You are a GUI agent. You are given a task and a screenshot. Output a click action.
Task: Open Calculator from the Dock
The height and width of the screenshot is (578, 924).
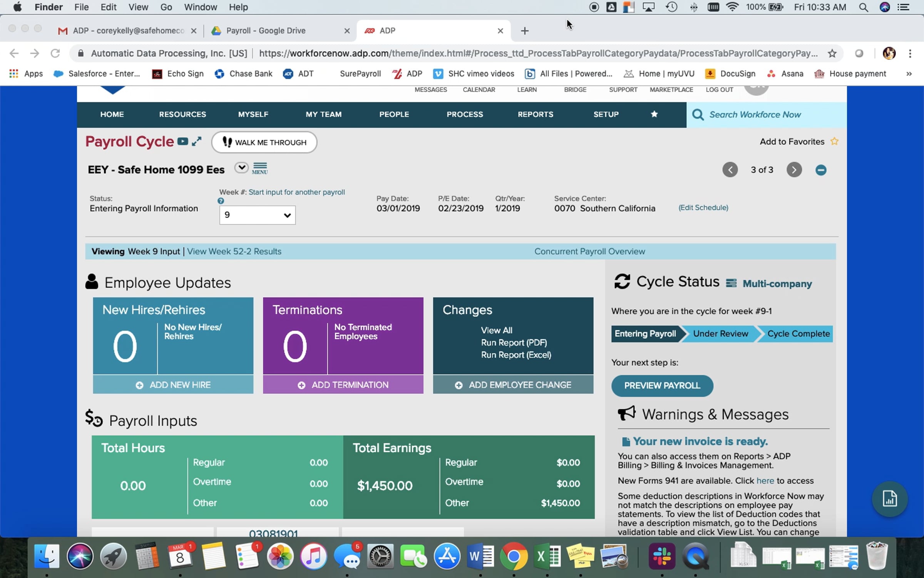[x=147, y=556]
